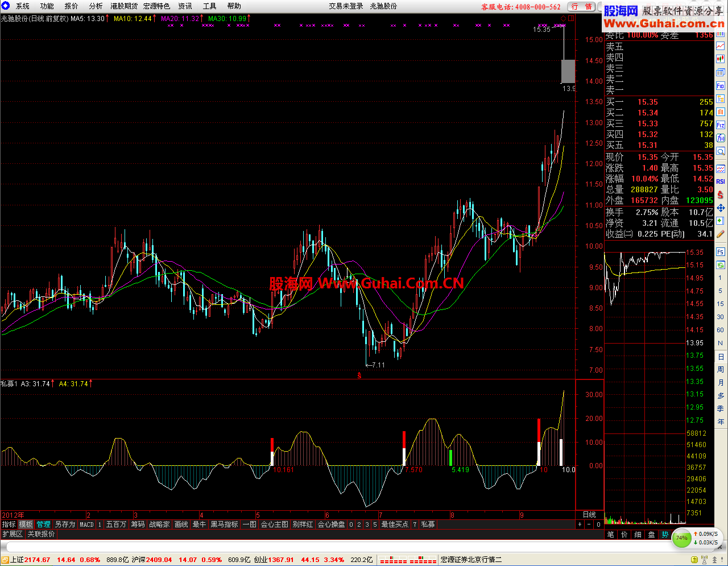The image size is (728, 566).
Task: Click the plus zoom-in button below chart
Action: 580,524
